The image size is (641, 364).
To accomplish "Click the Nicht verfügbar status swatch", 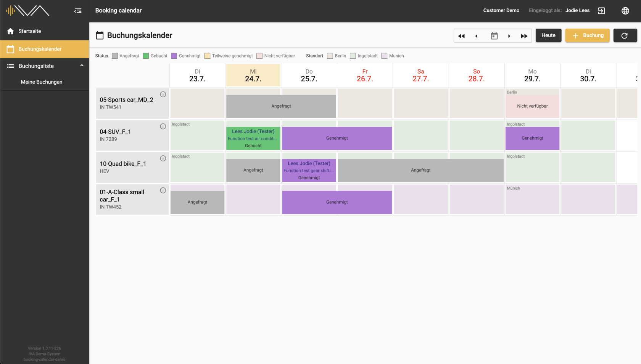I will tap(259, 56).
